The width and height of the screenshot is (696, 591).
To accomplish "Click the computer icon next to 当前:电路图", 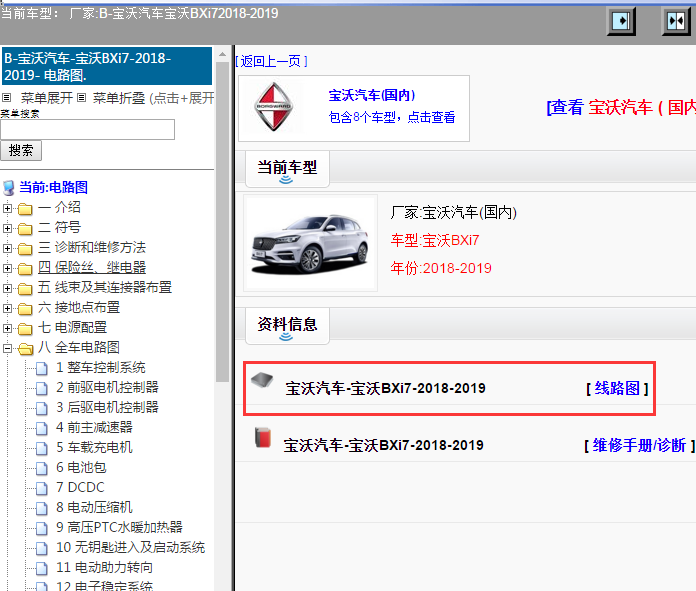I will (8, 188).
